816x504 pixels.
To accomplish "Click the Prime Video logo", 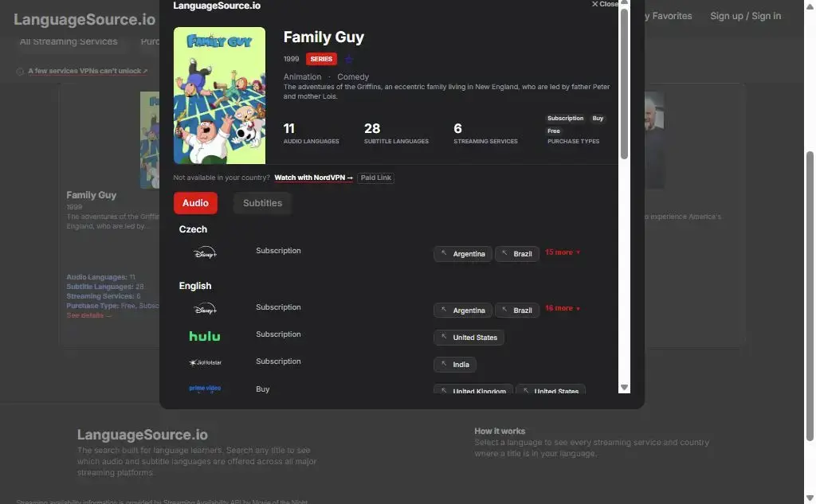I will coord(205,389).
